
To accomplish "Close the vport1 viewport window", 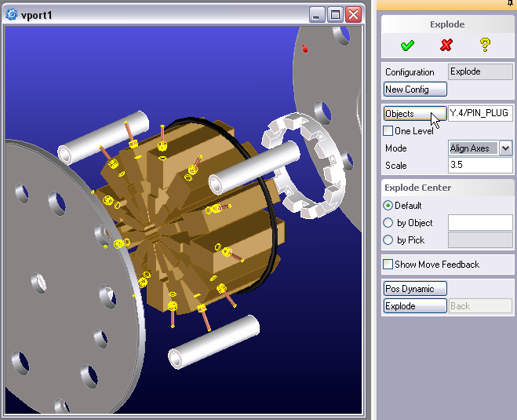I will tap(353, 15).
